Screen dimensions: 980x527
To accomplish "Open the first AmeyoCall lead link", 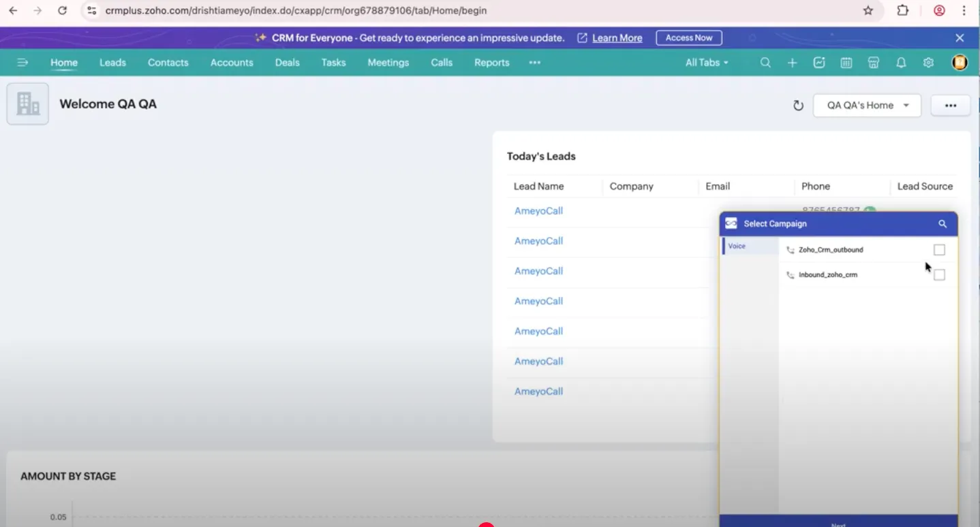I will tap(538, 211).
